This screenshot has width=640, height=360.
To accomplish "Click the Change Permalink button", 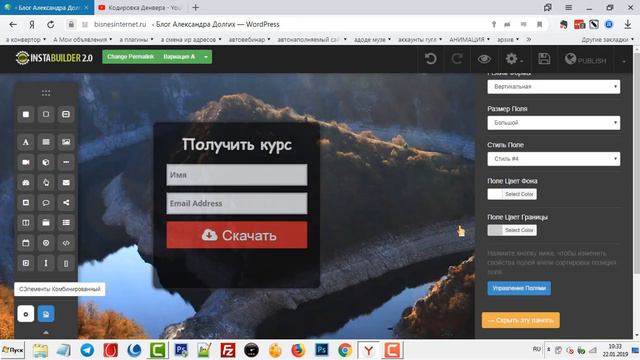I will pos(130,57).
